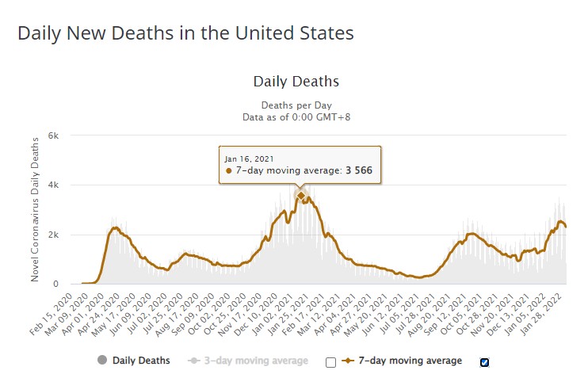Uncheck the checked box after 7-day moving average

[x=484, y=362]
